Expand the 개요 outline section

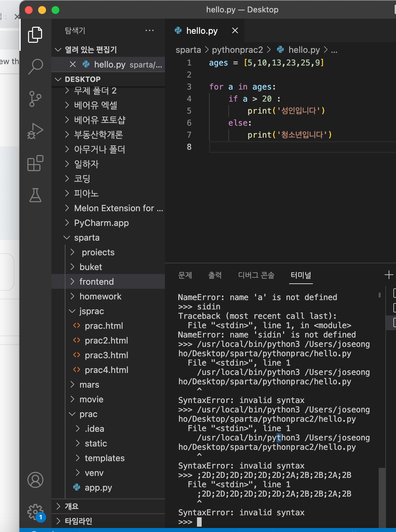[x=108, y=506]
